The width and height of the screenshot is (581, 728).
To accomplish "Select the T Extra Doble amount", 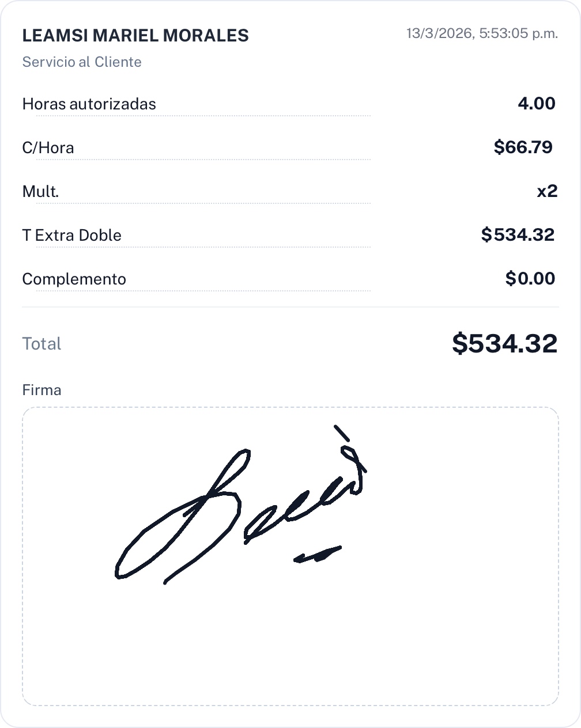I will 518,235.
